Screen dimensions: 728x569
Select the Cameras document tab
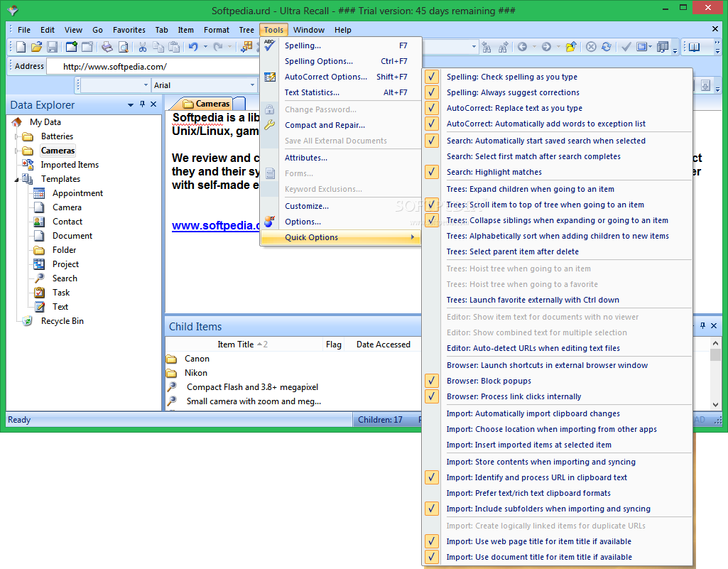207,103
